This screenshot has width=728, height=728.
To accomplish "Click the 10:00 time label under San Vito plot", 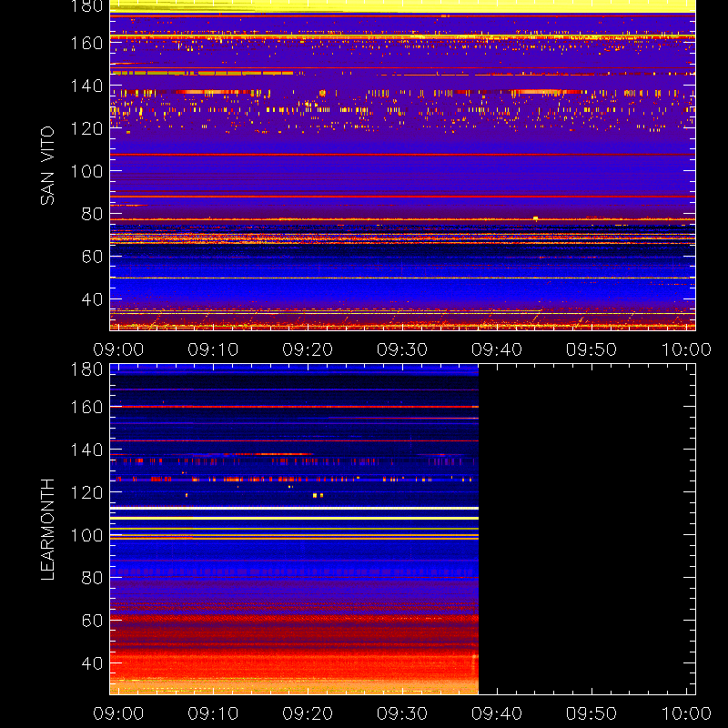I will pos(686,349).
